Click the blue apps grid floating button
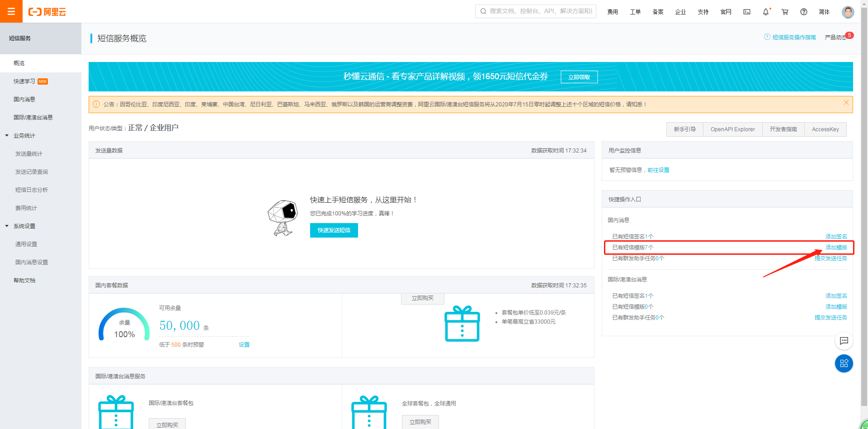 [x=844, y=363]
